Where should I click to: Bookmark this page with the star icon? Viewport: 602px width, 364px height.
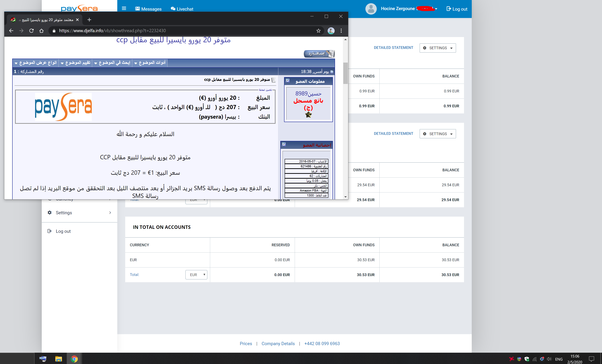[x=318, y=31]
